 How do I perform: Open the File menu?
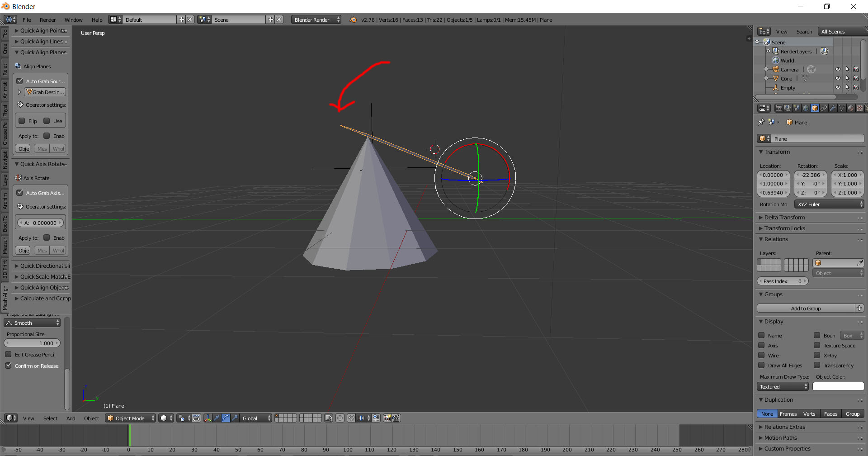point(27,20)
